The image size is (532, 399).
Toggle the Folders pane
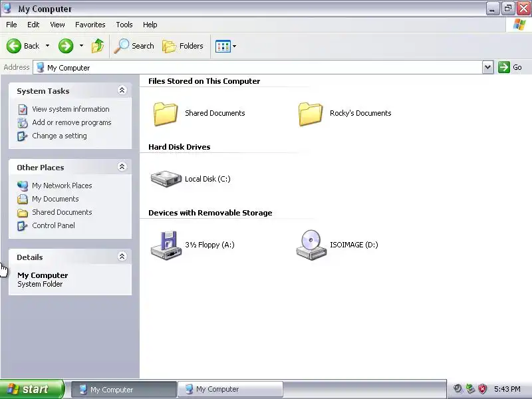(183, 46)
